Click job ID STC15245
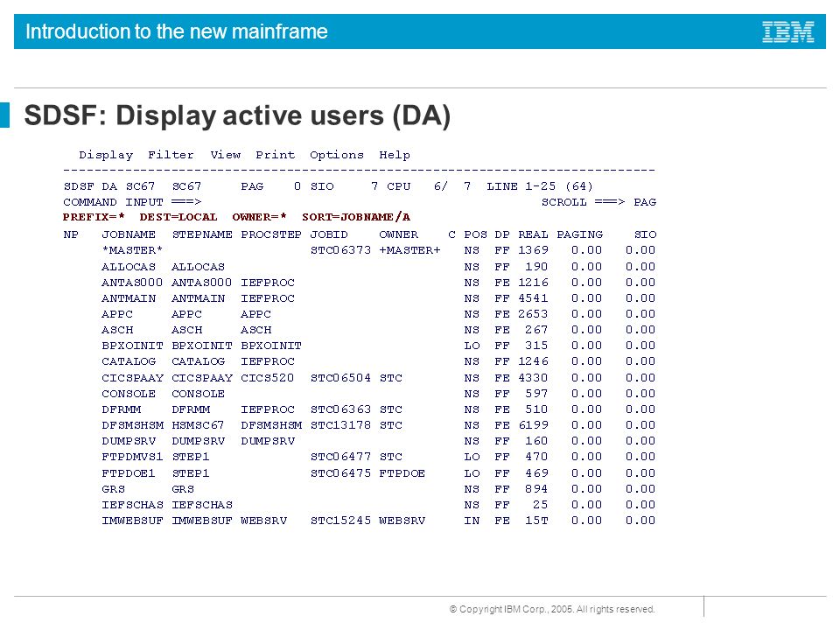This screenshot has height=630, width=840. pos(340,521)
